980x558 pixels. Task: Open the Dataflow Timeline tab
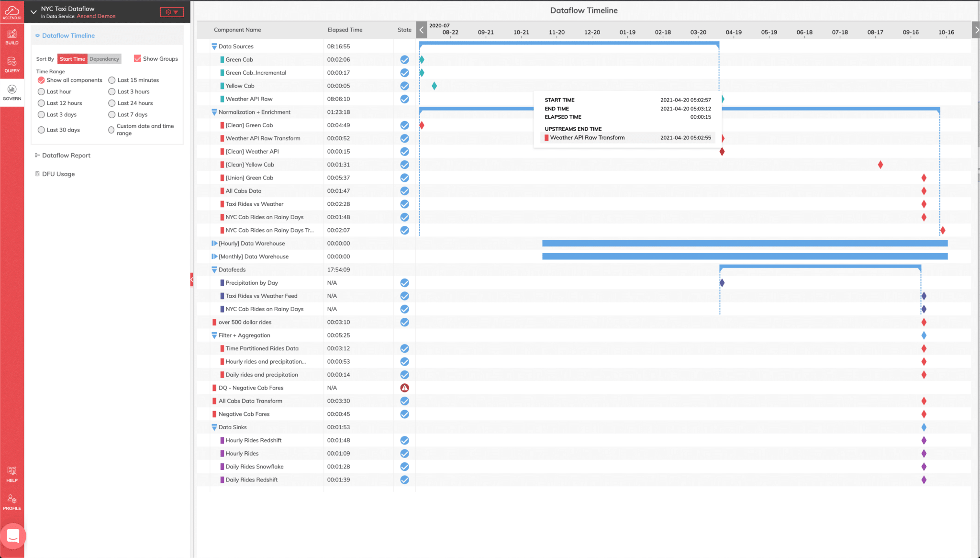point(68,35)
